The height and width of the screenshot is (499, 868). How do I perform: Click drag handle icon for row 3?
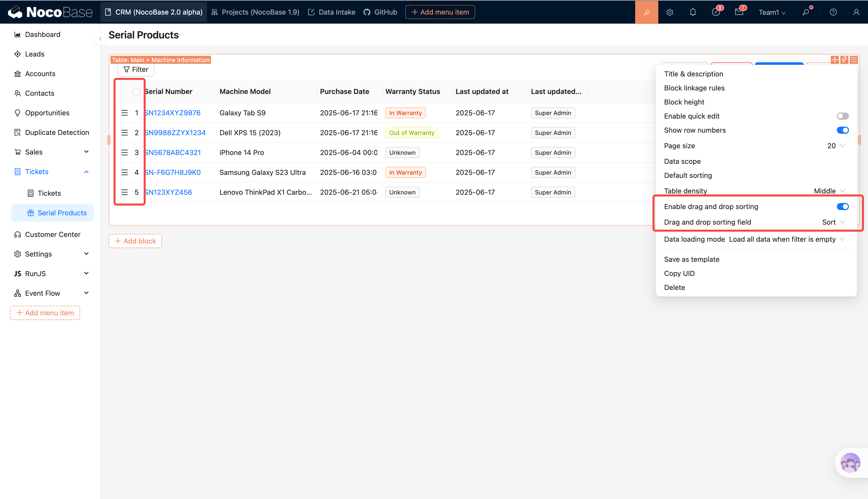click(124, 153)
